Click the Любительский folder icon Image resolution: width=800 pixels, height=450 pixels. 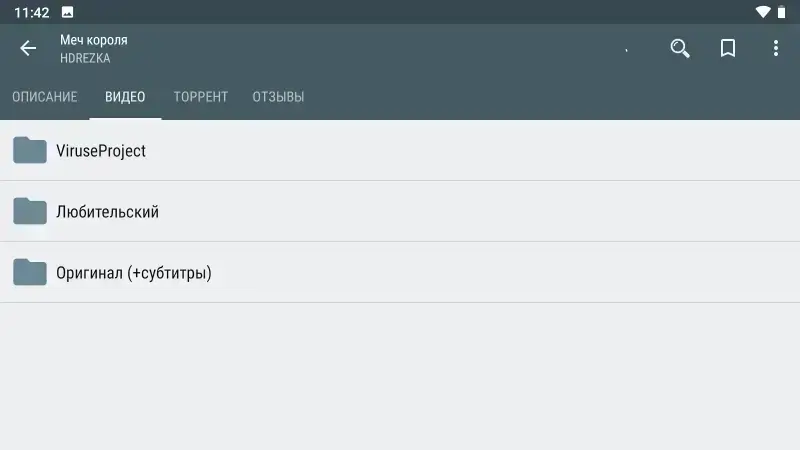(30, 211)
